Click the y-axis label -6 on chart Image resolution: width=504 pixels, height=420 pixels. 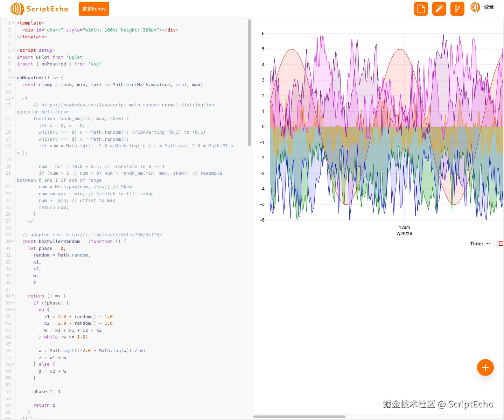coord(262,220)
